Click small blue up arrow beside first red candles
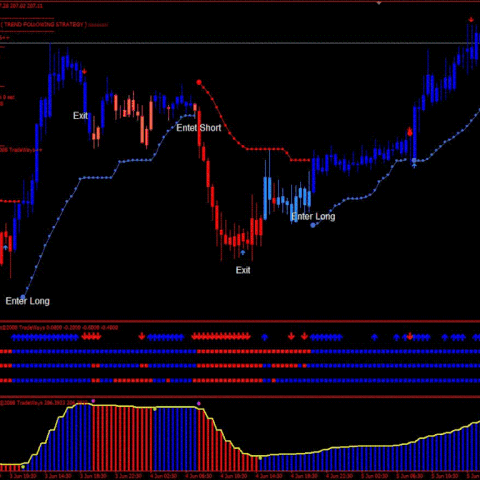Image resolution: width=480 pixels, height=480 pixels. 5,248
